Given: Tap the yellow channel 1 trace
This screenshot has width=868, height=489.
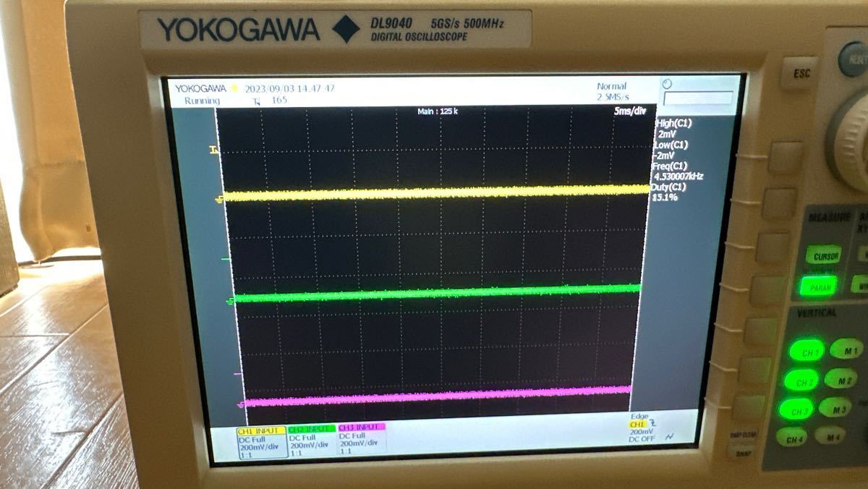Looking at the screenshot, I should (x=436, y=192).
